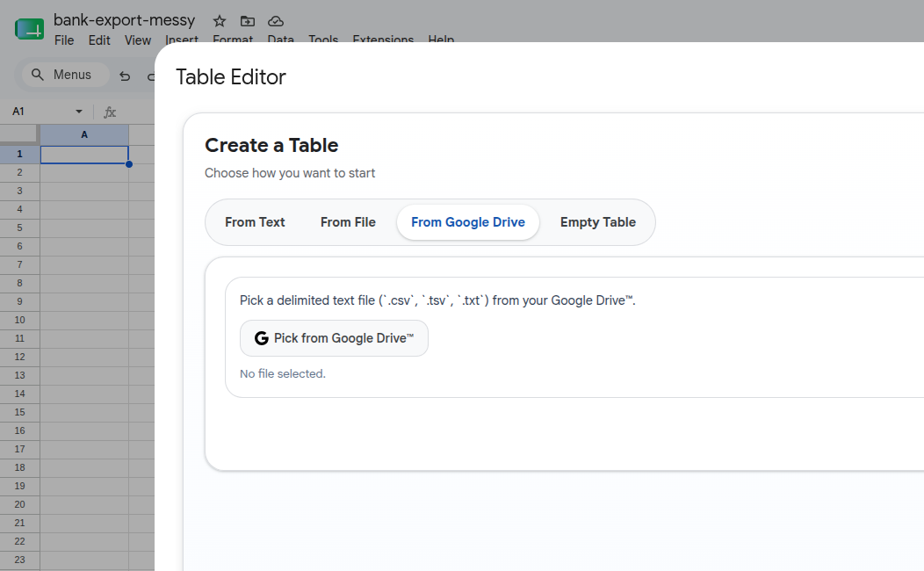This screenshot has width=924, height=571.
Task: Click the undo arrow icon
Action: pyautogui.click(x=125, y=76)
